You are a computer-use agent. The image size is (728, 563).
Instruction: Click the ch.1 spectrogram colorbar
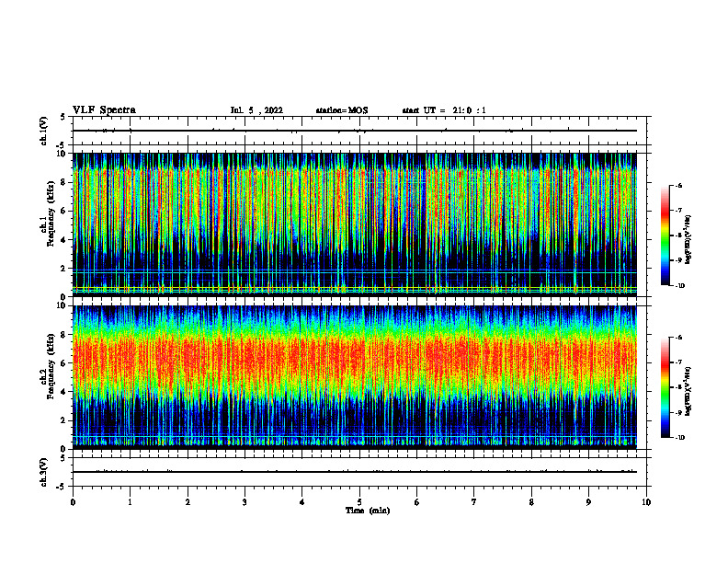[x=665, y=236]
